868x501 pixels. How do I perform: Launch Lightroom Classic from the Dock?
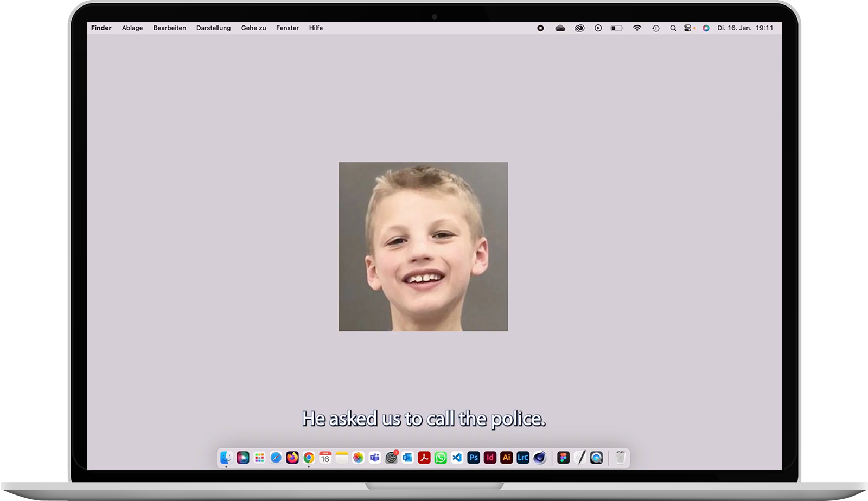523,458
